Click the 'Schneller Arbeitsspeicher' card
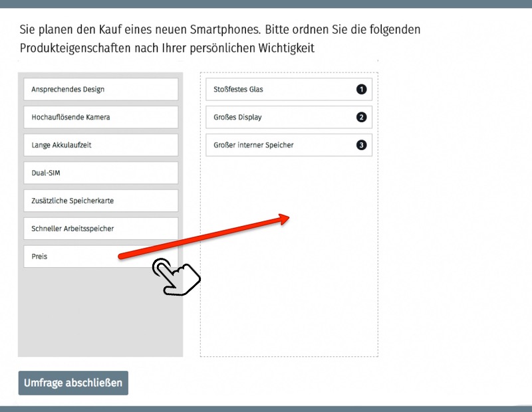Screen dimensions: 532x412 [101, 228]
